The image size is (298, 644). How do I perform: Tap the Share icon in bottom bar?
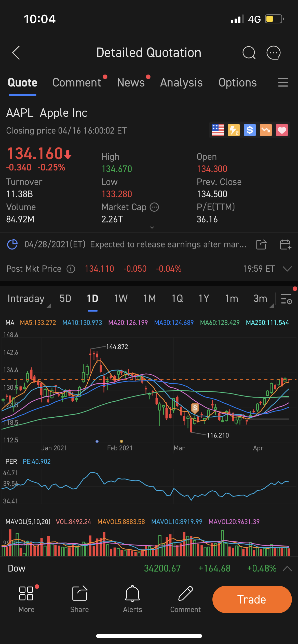click(x=79, y=593)
